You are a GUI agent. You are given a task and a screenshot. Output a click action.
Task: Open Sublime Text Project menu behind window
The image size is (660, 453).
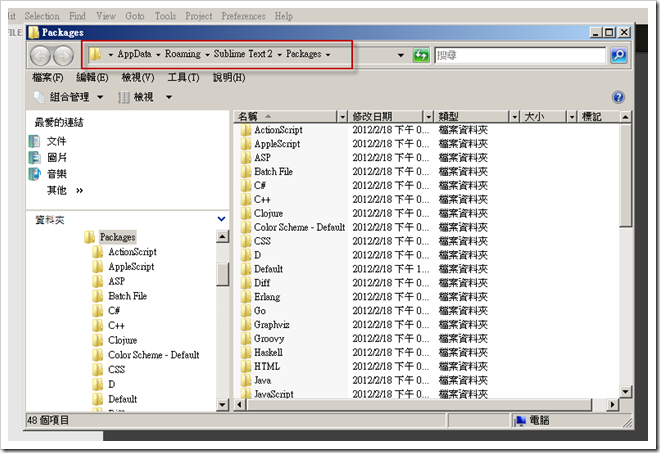[199, 16]
